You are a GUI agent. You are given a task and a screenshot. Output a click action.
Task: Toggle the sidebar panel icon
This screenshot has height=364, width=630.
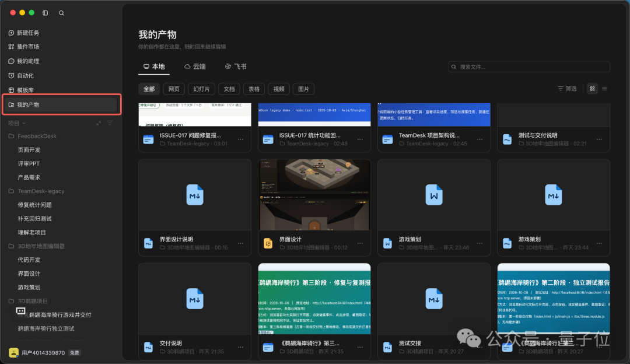45,13
